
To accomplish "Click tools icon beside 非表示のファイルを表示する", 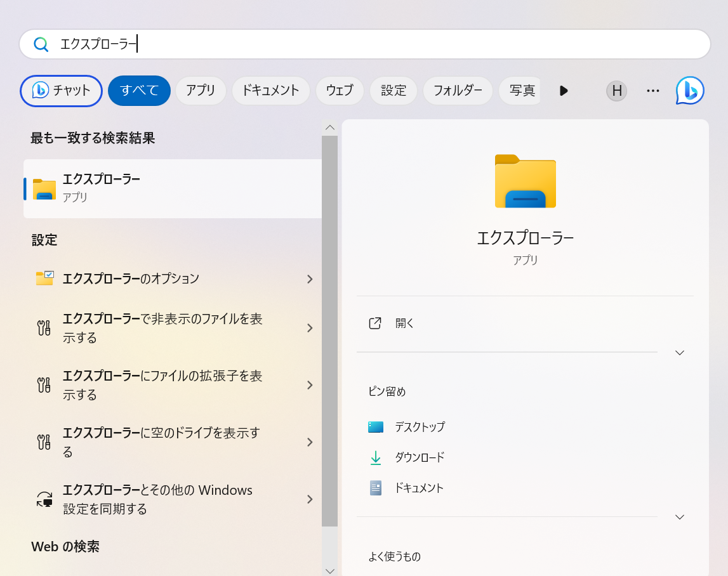I will [44, 328].
